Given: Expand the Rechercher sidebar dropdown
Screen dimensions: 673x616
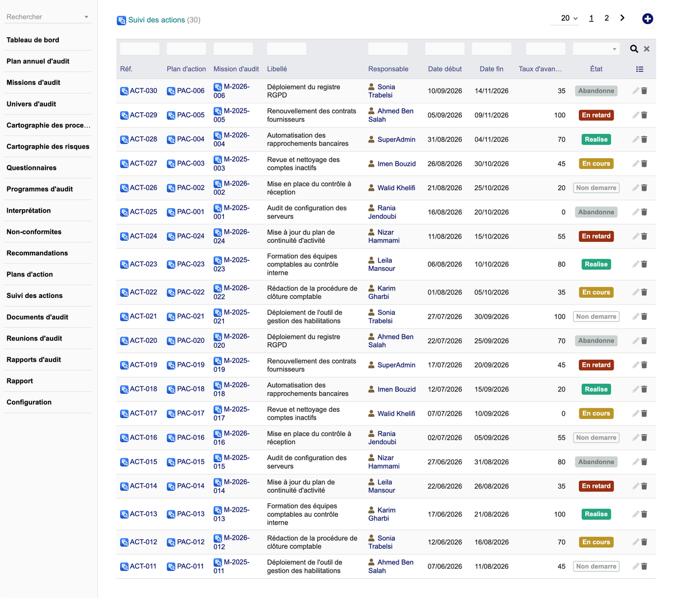Looking at the screenshot, I should tap(86, 17).
